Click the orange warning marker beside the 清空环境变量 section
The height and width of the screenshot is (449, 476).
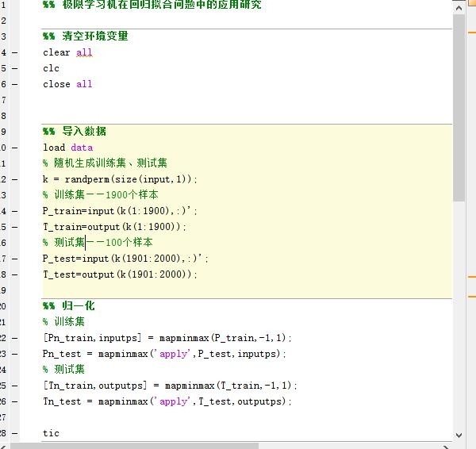(472, 32)
